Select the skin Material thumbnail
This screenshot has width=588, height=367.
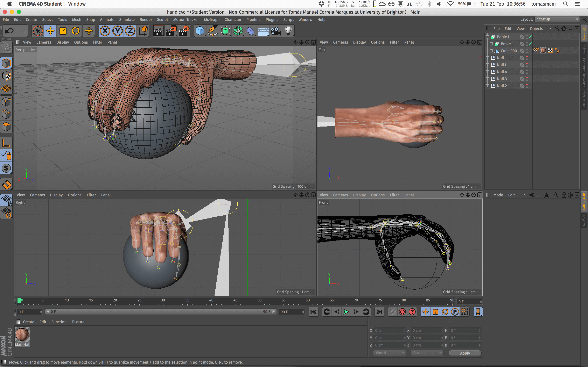point(22,334)
